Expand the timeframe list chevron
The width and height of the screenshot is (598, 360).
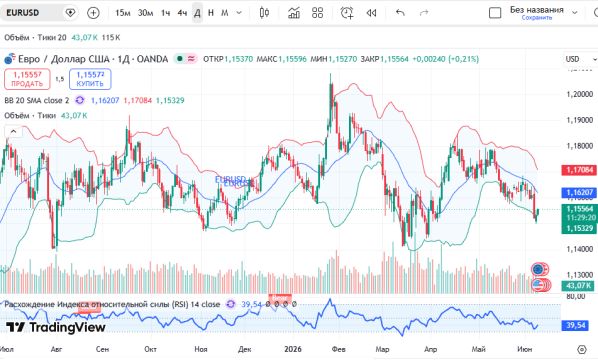[x=239, y=13]
